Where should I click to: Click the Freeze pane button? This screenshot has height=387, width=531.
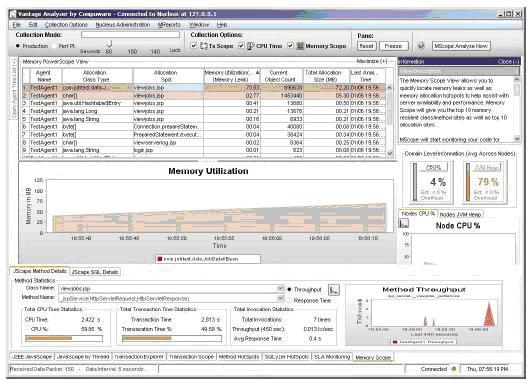point(393,46)
